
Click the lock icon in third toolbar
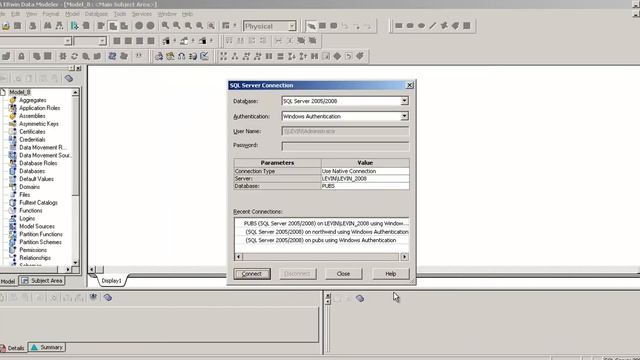pos(21,56)
